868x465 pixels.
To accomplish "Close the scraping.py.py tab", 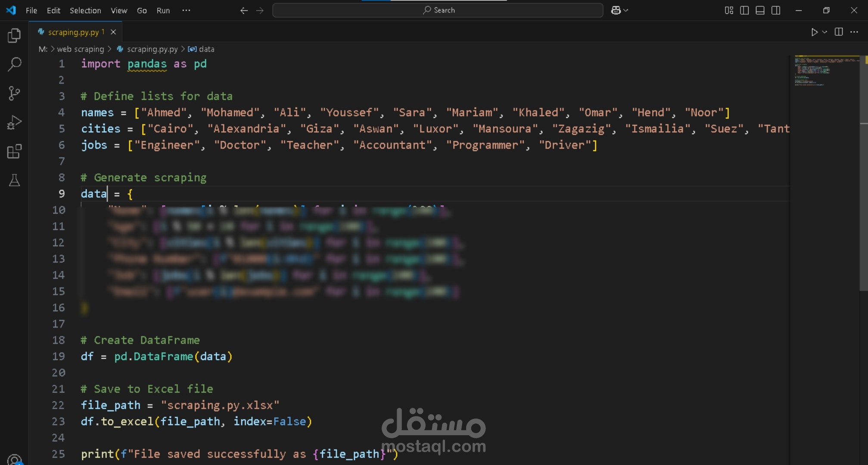I will (x=113, y=32).
